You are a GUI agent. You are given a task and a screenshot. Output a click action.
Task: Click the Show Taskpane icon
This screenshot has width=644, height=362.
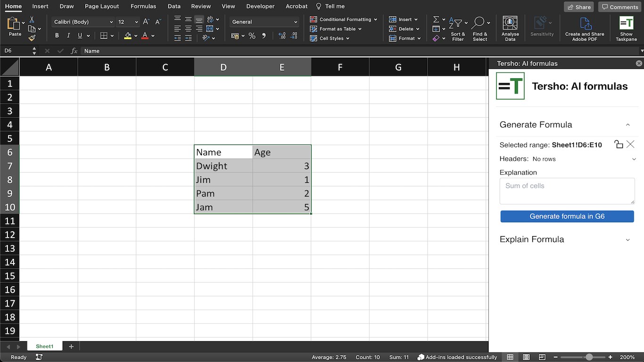point(626,28)
